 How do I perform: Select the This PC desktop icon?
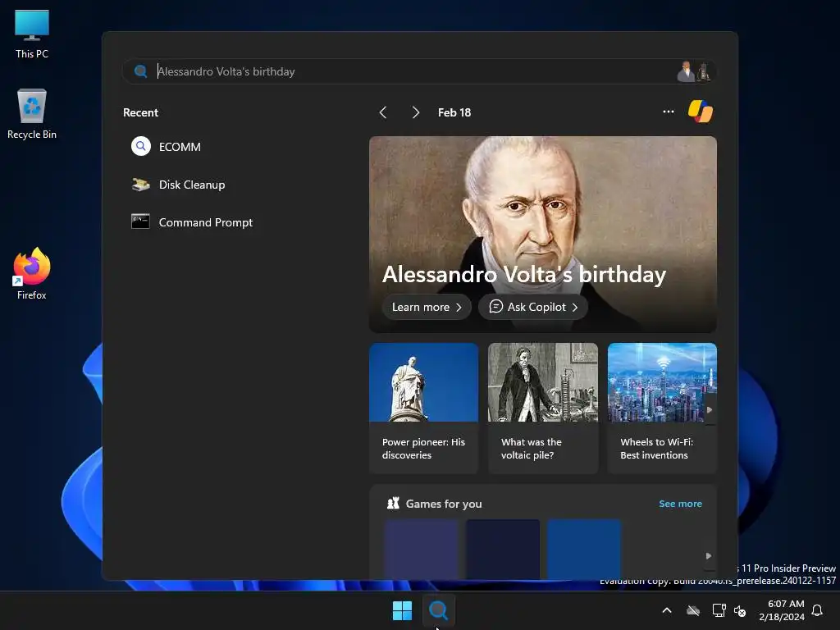[x=32, y=34]
